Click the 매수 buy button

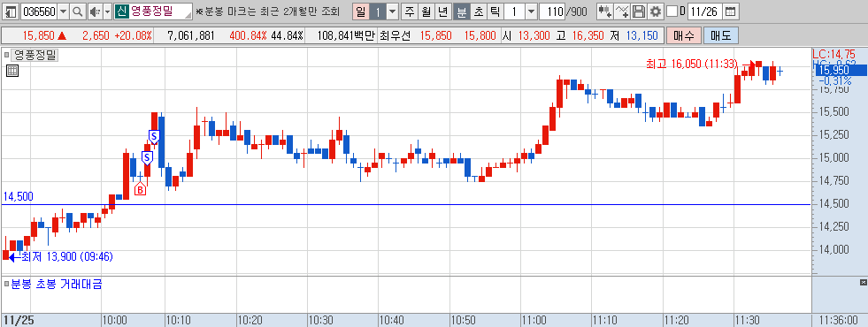(684, 36)
